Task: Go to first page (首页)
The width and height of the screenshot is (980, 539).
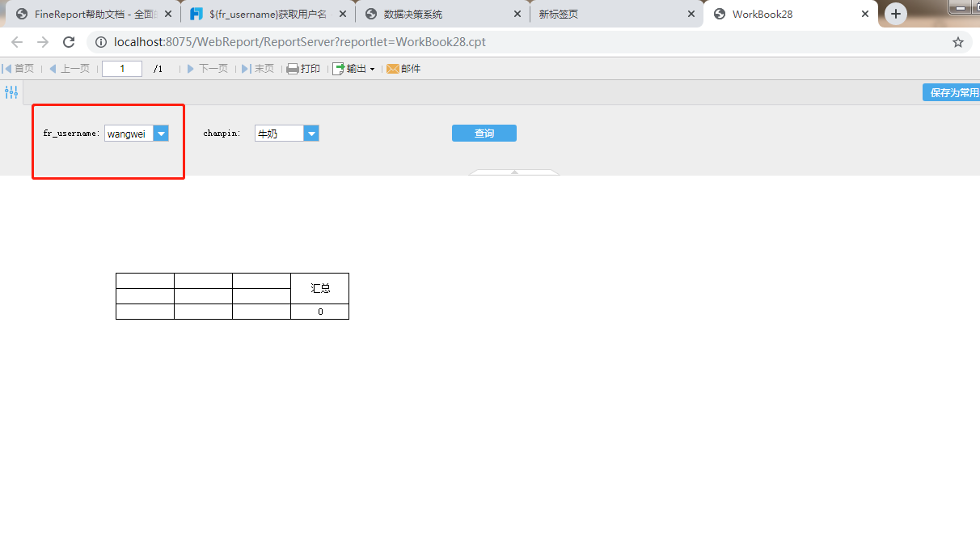Action: tap(19, 69)
